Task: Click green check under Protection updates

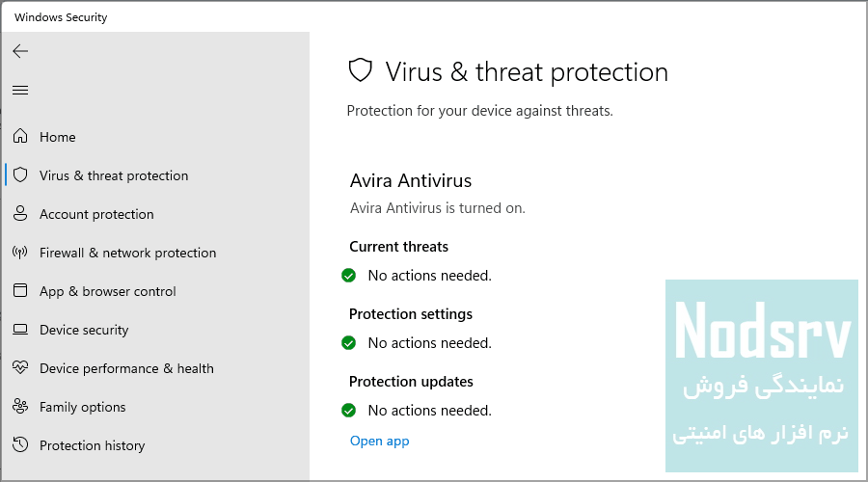Action: [349, 410]
